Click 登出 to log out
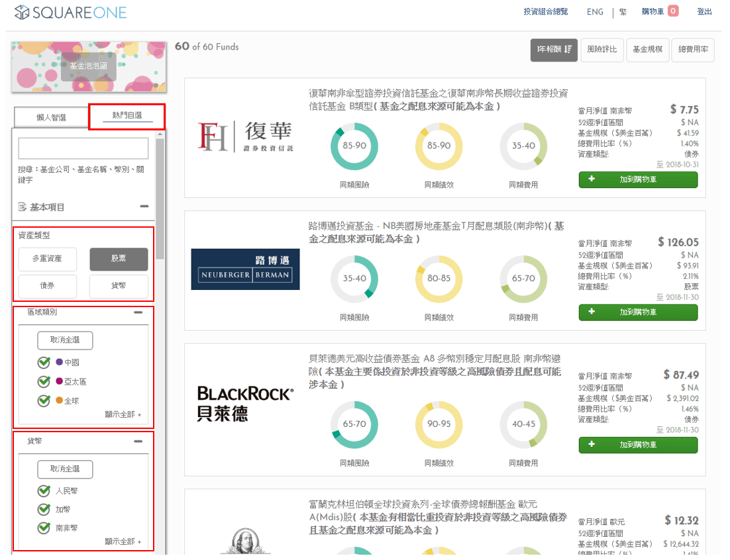The image size is (730, 560). tap(704, 12)
